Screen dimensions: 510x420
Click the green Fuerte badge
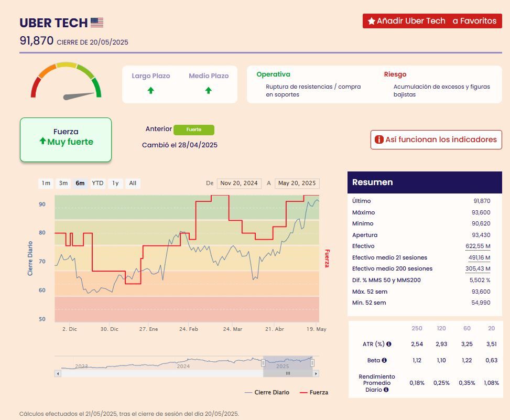(194, 130)
